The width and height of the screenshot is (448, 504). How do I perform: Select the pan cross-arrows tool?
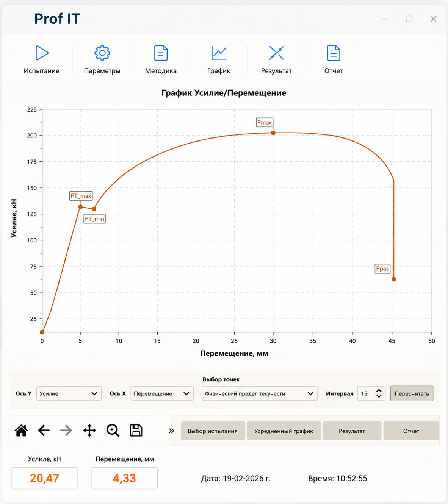coord(89,431)
